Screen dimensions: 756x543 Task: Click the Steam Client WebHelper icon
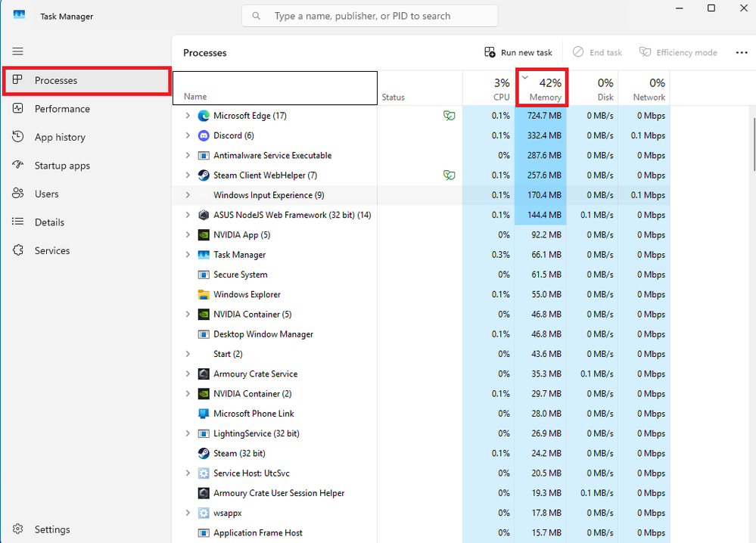coord(204,175)
